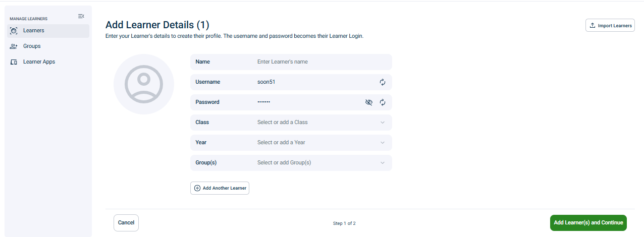
Task: Click the Password input field
Action: (291, 102)
